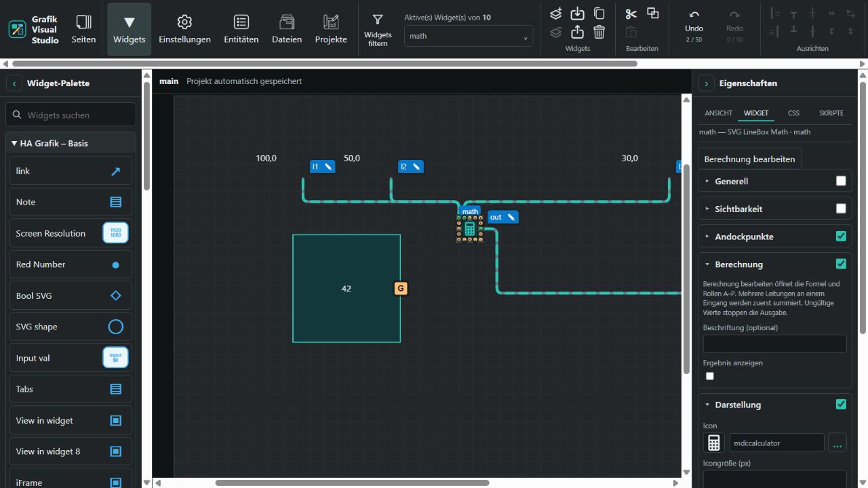Switch to the CSS tab
The image size is (868, 488).
pos(793,113)
